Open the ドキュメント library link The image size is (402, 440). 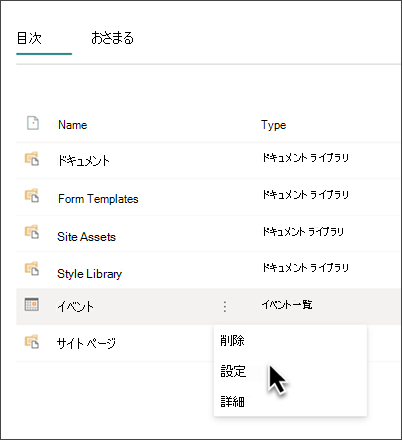[83, 161]
